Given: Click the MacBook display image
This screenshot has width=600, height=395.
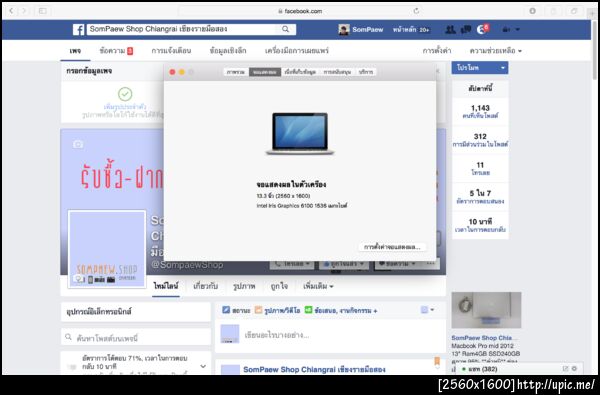Looking at the screenshot, I should 300,134.
